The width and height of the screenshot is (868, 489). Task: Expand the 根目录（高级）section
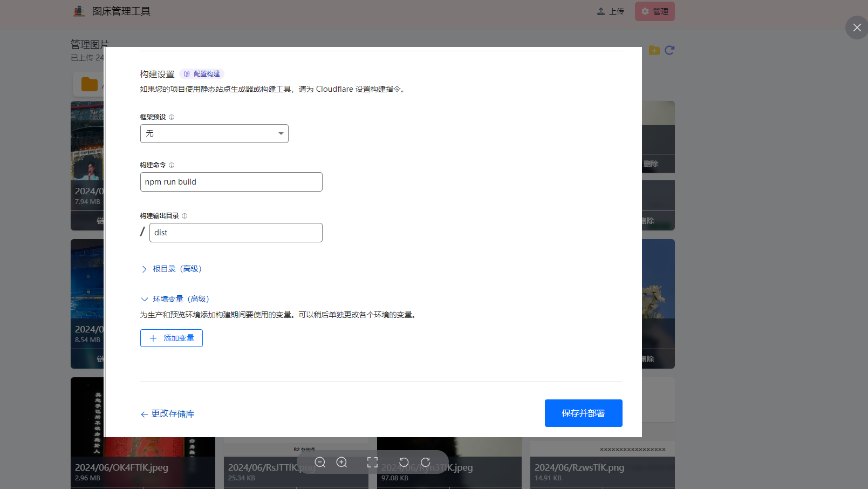(171, 269)
